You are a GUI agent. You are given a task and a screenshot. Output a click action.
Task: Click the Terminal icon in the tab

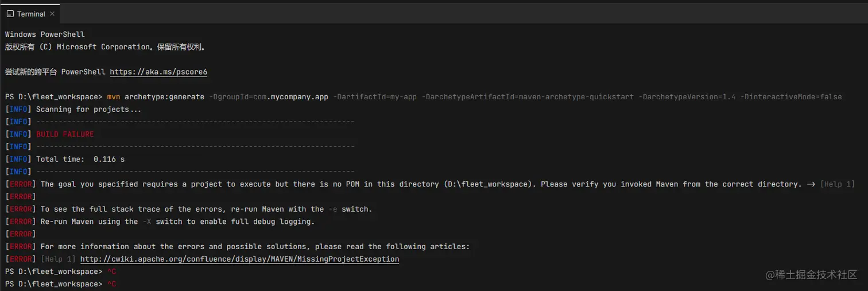(x=10, y=14)
